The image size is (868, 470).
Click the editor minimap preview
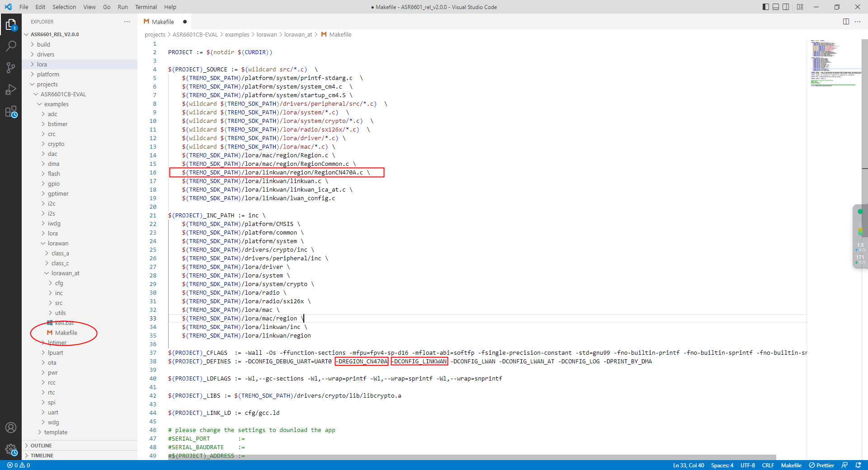[835, 63]
